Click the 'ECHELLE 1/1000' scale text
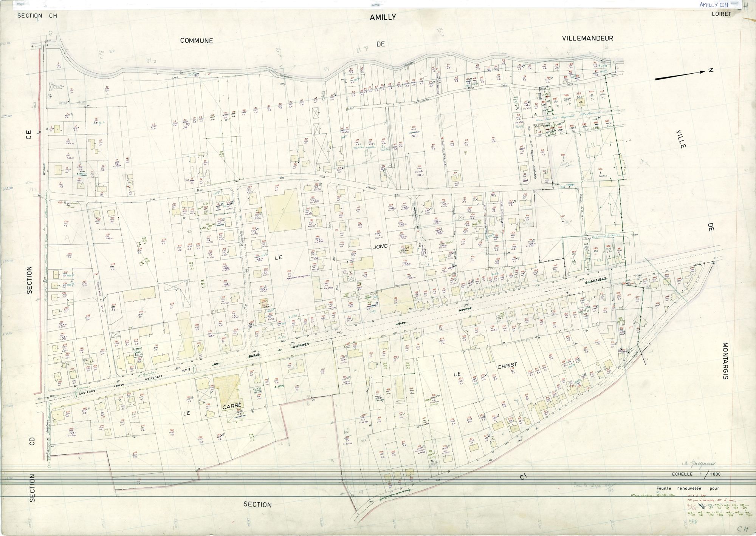 (696, 474)
